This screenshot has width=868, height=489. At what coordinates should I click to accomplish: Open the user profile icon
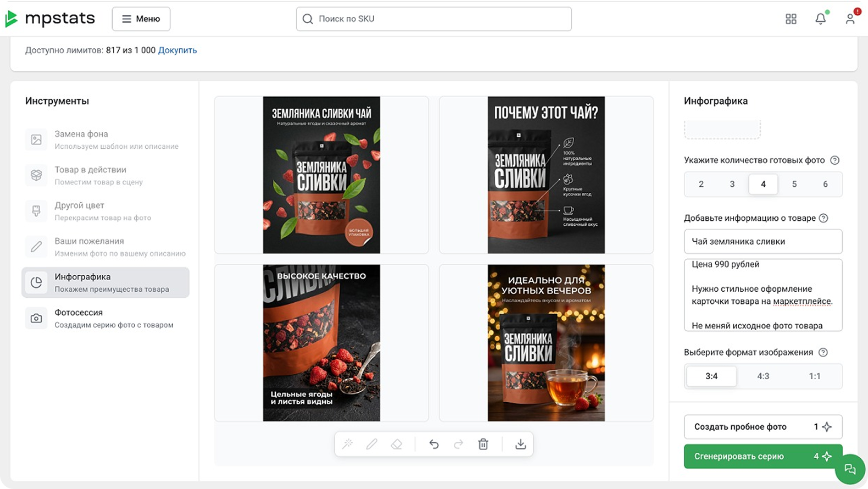tap(850, 19)
